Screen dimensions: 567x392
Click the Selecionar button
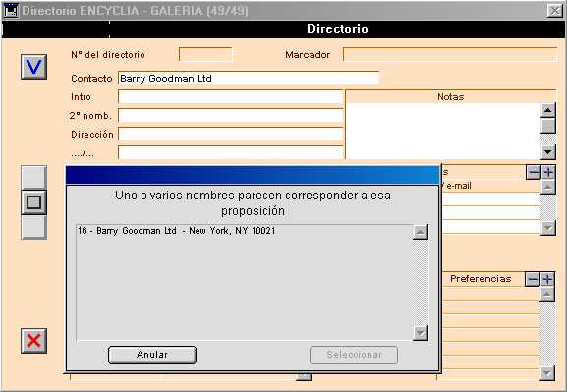click(x=354, y=355)
